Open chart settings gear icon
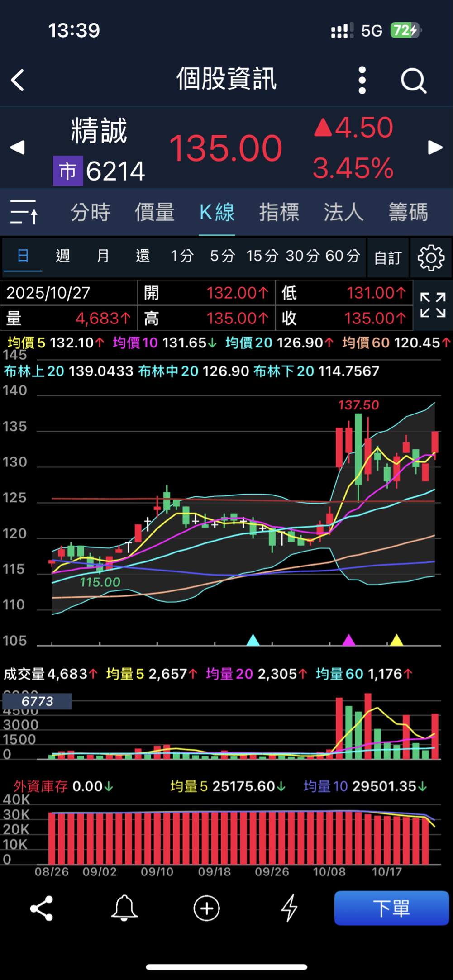 [431, 258]
